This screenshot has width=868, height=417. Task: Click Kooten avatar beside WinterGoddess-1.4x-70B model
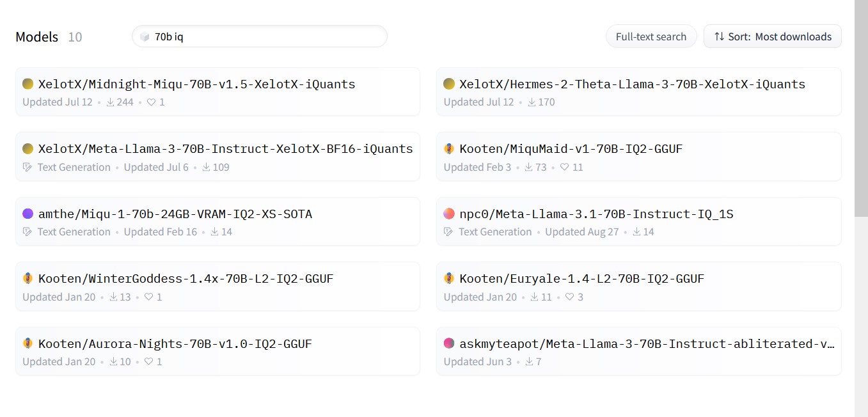pyautogui.click(x=28, y=278)
